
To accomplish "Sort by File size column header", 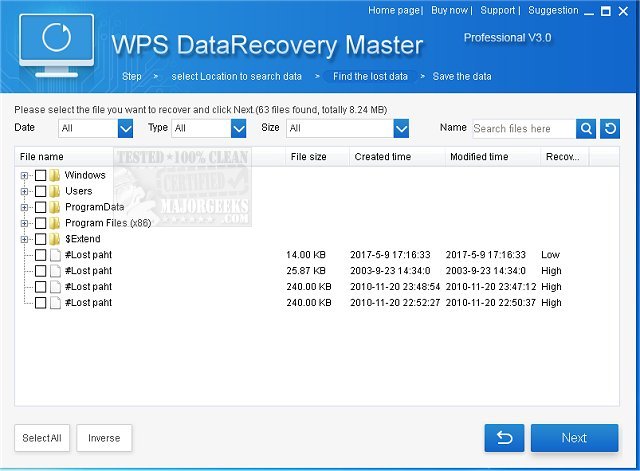I will 317,157.
